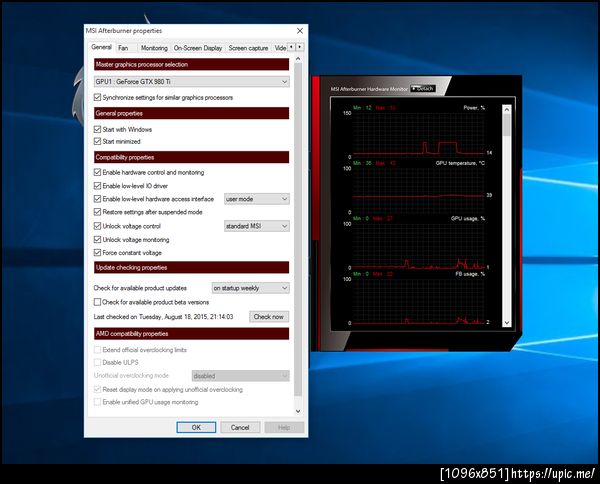
Task: Open the standard MSI dropdown
Action: [x=256, y=226]
